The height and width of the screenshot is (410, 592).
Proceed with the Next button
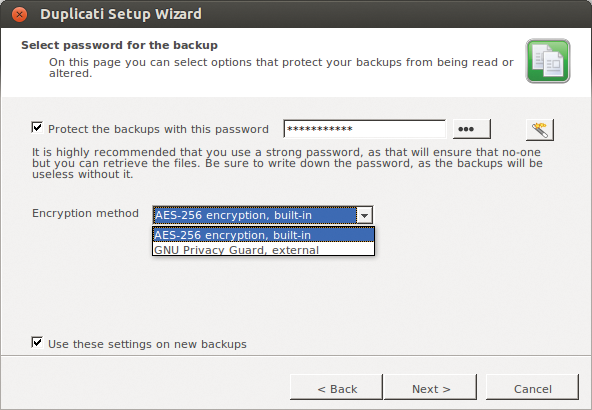[430, 387]
